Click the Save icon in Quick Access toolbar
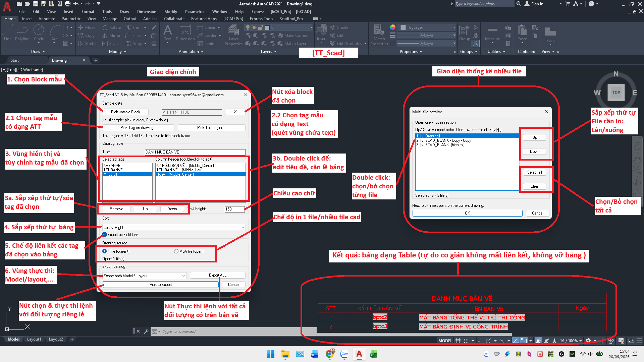644x362 pixels. tap(35, 4)
